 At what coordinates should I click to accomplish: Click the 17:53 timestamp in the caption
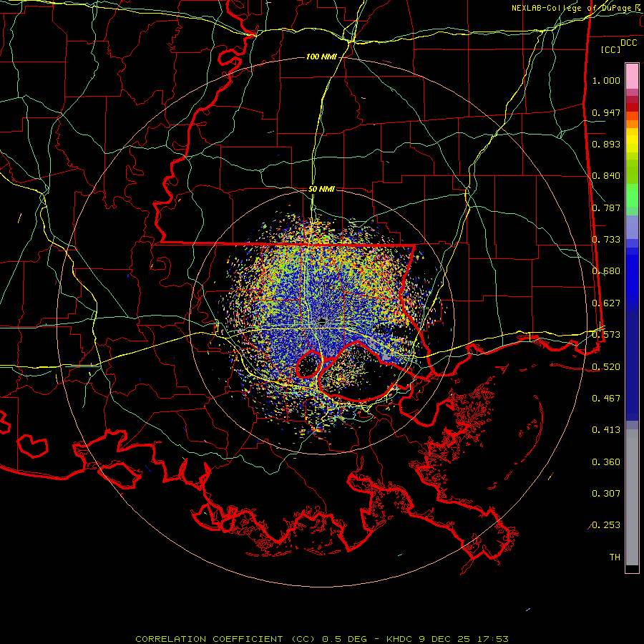tap(493, 639)
